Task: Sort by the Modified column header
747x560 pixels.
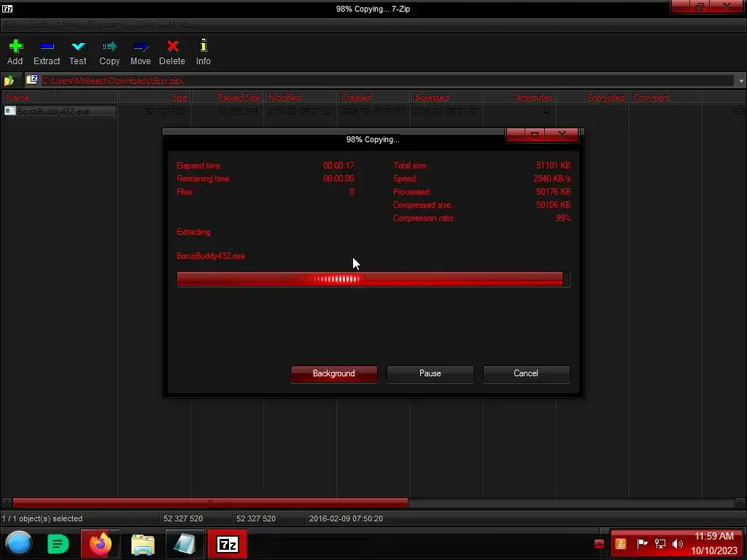Action: (x=301, y=98)
